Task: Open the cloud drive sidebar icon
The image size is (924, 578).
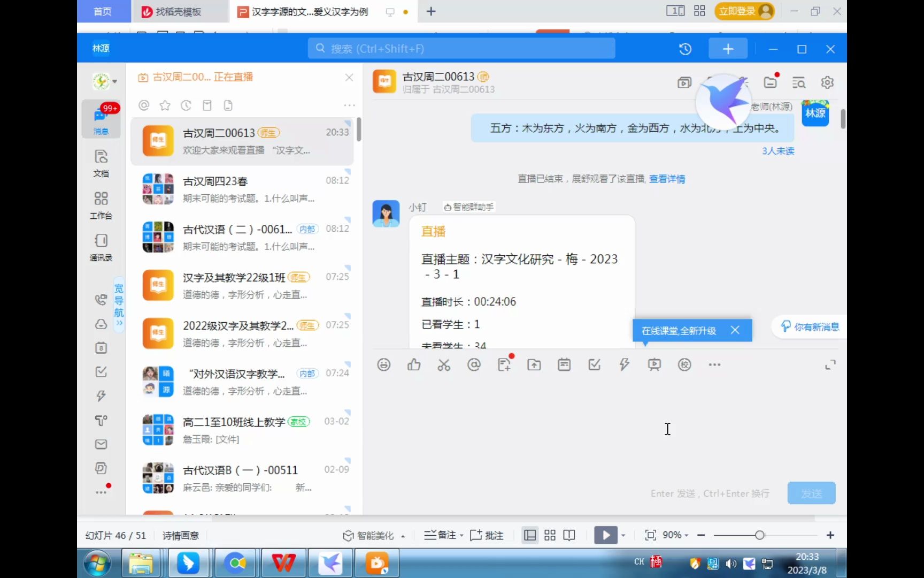Action: [101, 324]
